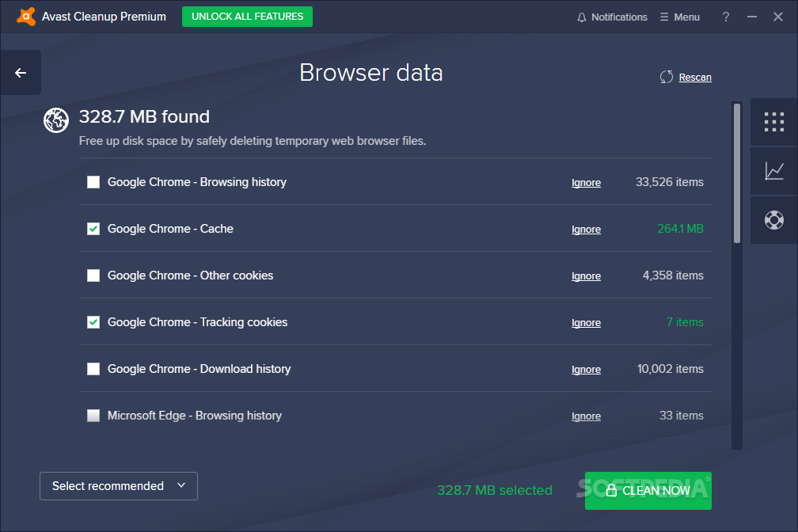Ignore Microsoft Edge Browsing history

pyautogui.click(x=586, y=416)
